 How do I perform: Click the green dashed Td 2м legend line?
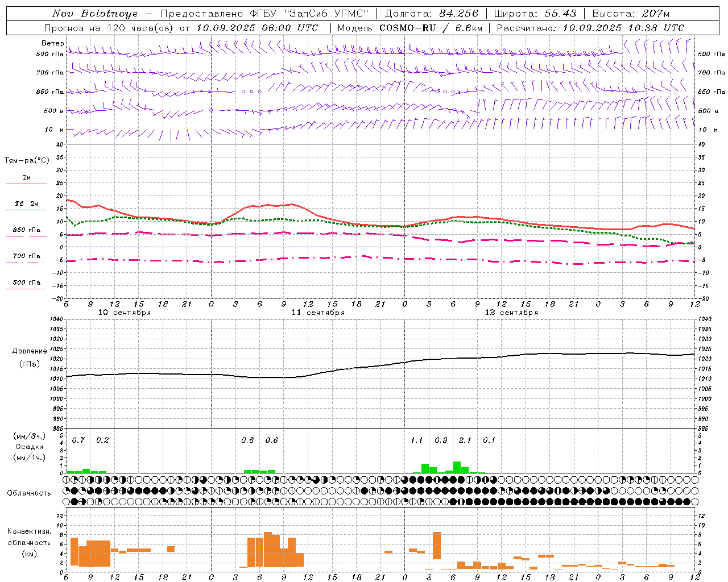pos(25,210)
